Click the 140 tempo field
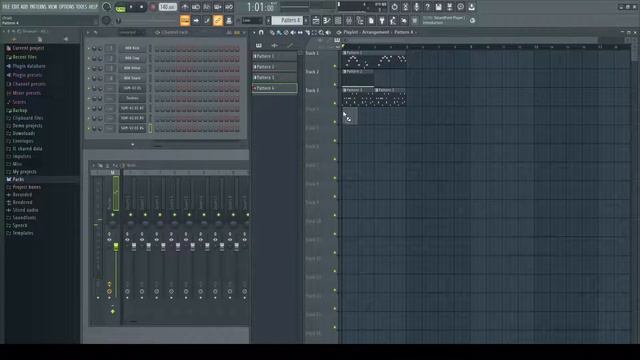 click(167, 7)
